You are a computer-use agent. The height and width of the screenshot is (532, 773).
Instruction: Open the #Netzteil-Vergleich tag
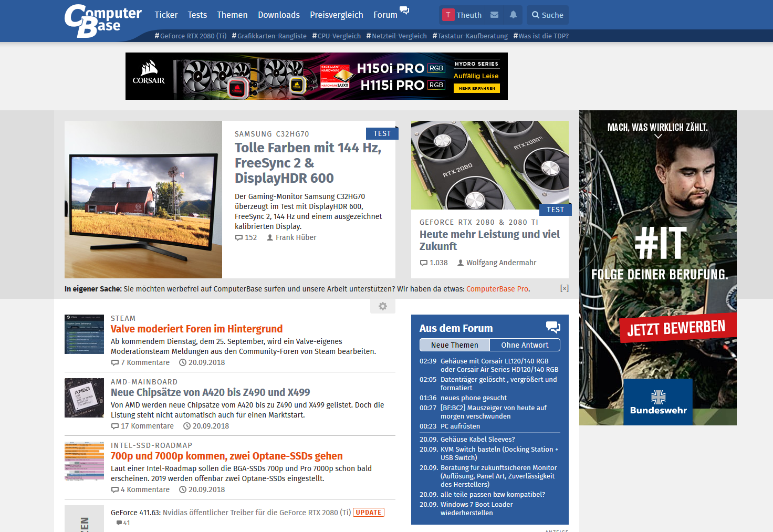396,36
